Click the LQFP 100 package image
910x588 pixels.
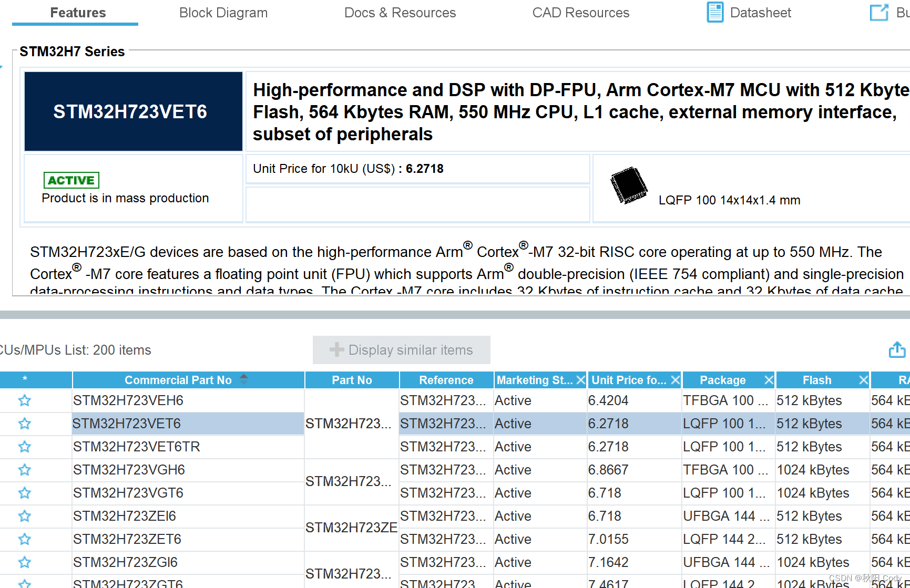click(628, 185)
